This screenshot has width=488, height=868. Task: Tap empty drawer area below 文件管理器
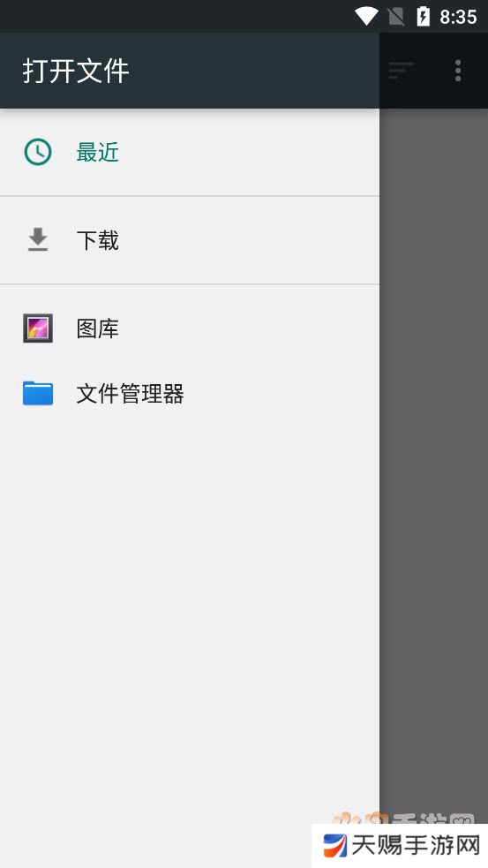click(x=189, y=609)
